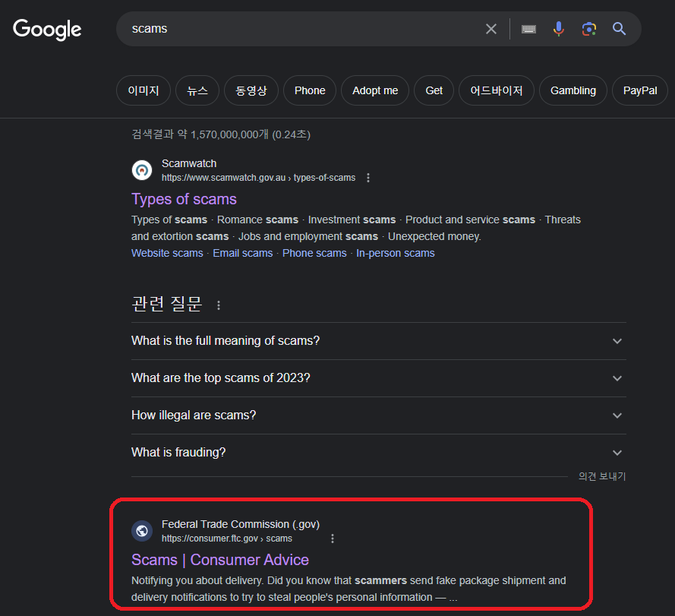
Task: Expand 'What is frauding?' question
Action: pos(378,452)
